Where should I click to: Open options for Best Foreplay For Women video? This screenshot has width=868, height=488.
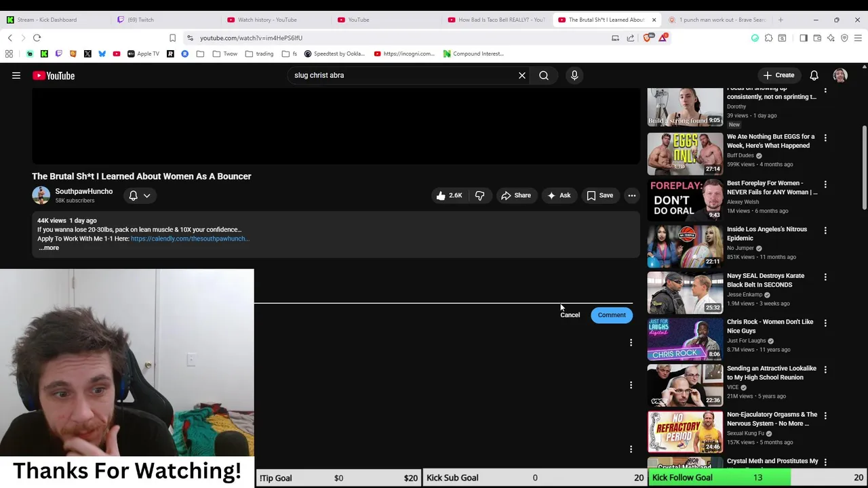[x=825, y=184]
